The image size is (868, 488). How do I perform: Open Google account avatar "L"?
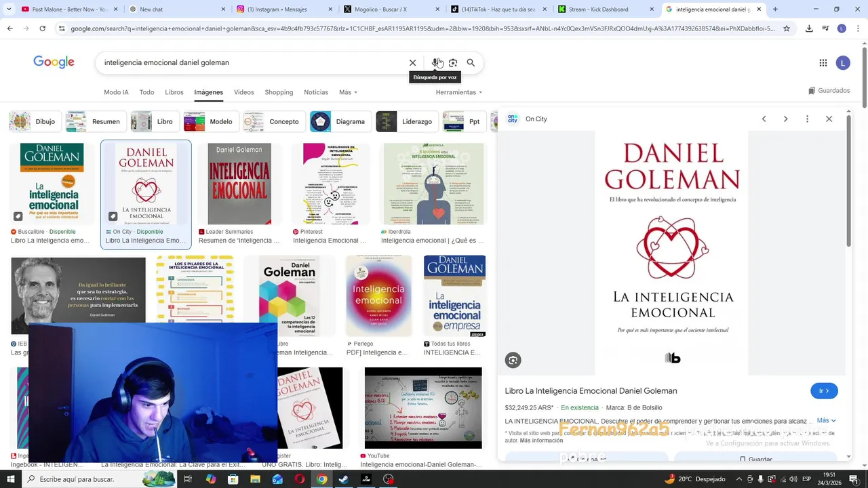click(843, 62)
